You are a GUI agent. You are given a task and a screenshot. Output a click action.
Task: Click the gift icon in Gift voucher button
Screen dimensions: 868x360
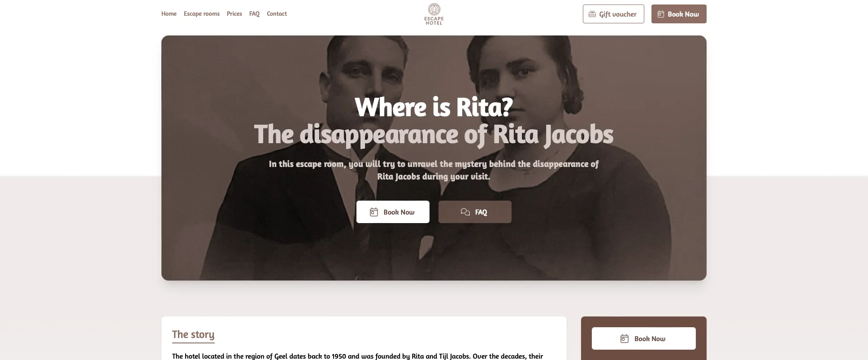tap(592, 14)
